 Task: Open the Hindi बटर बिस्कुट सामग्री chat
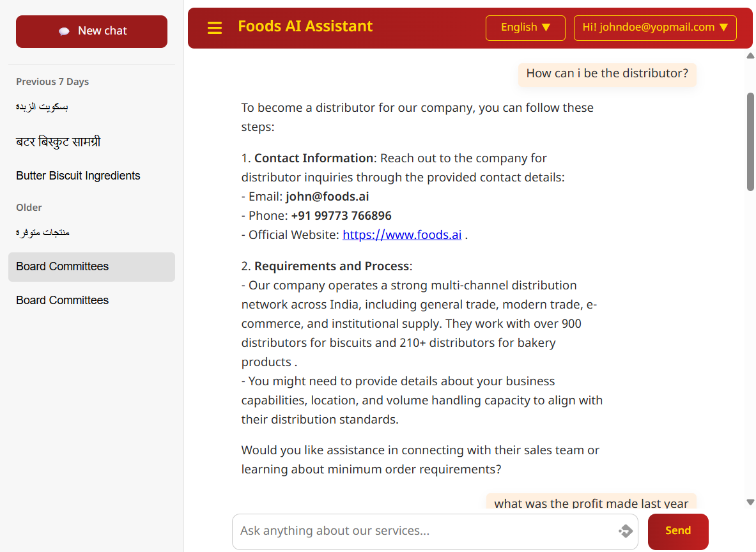click(58, 142)
